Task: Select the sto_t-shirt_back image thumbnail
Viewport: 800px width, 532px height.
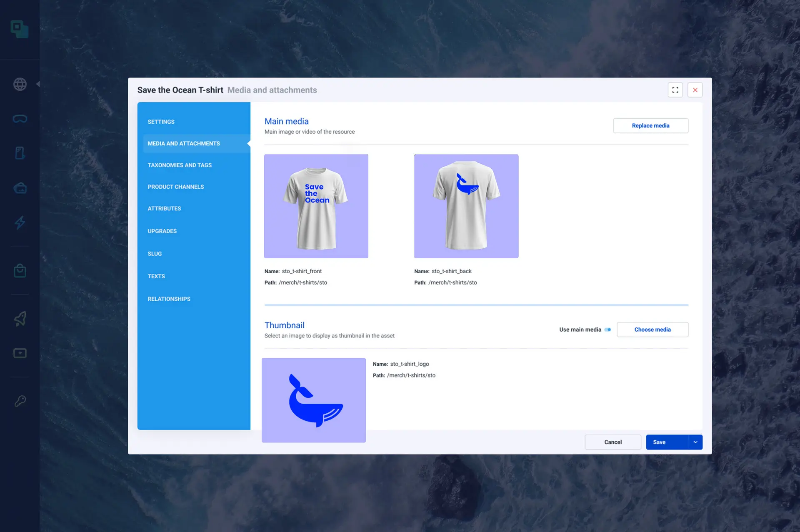Action: click(466, 206)
